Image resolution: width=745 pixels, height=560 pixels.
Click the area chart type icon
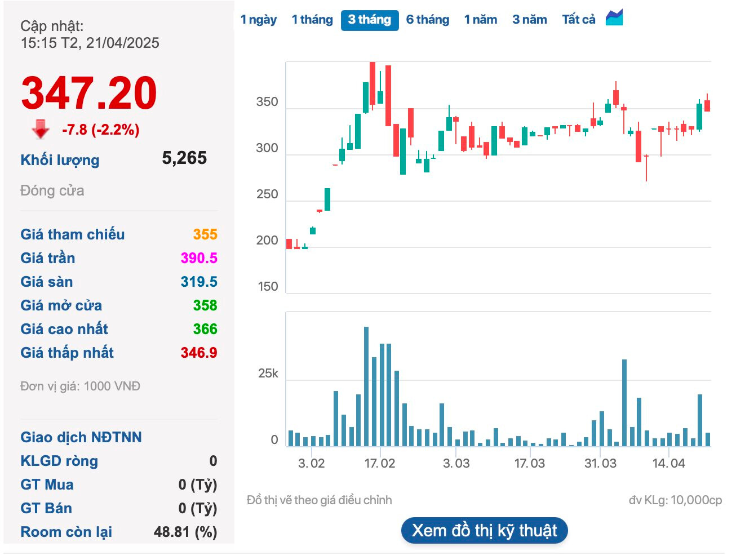614,18
